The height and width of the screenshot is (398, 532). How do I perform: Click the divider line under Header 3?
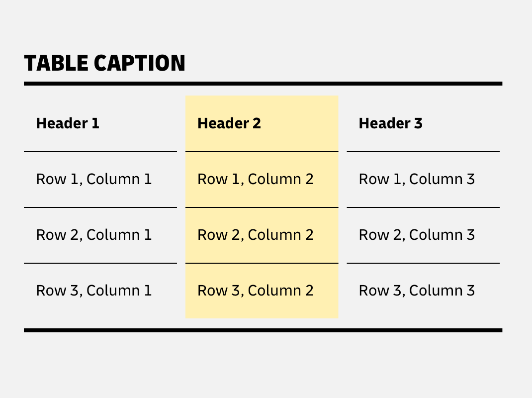(x=423, y=152)
